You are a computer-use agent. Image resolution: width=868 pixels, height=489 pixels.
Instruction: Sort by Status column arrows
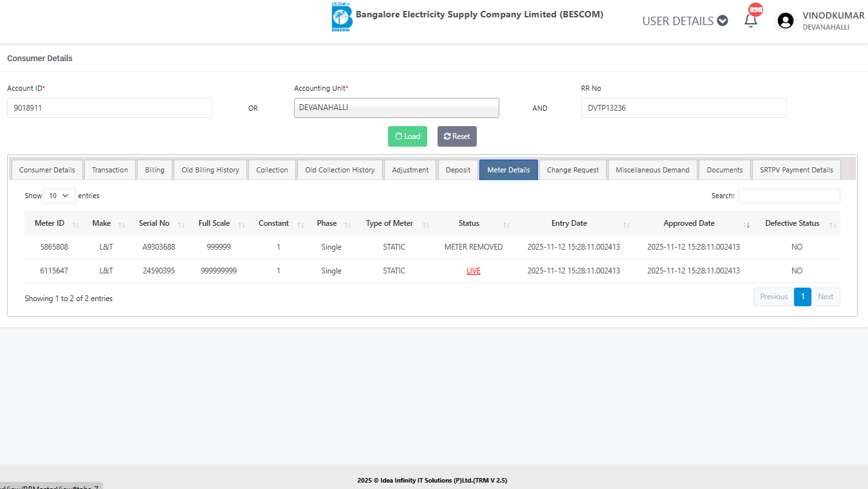coord(506,225)
